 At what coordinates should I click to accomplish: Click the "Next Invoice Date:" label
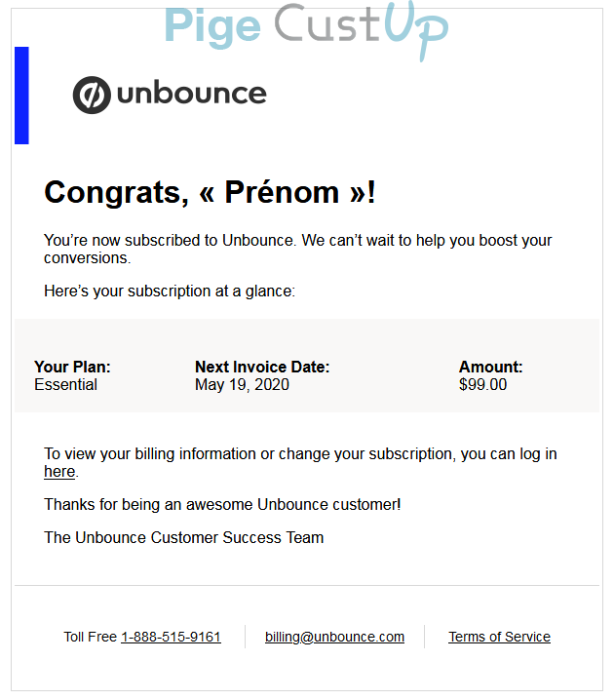pos(262,368)
